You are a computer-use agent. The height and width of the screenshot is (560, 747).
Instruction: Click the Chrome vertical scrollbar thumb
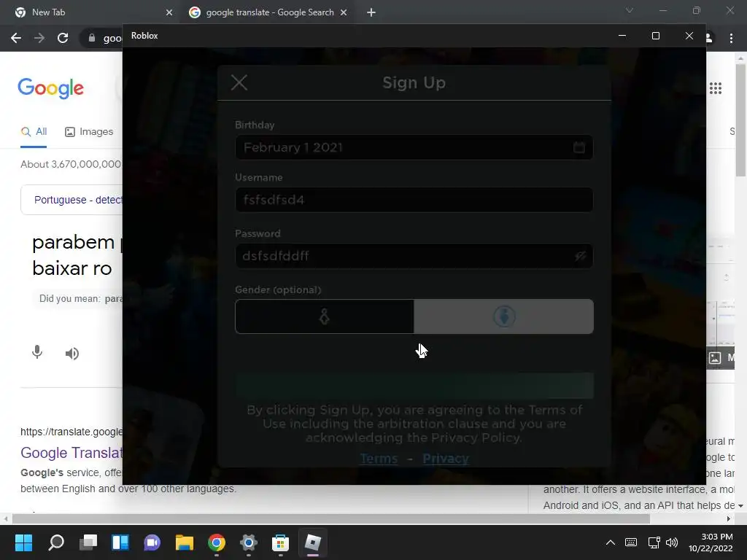click(741, 119)
